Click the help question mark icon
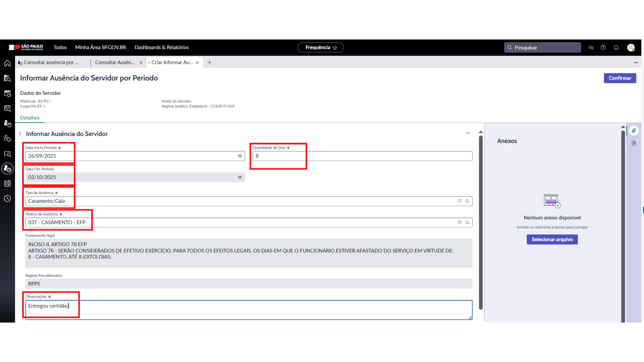This screenshot has width=644, height=362. tap(603, 48)
